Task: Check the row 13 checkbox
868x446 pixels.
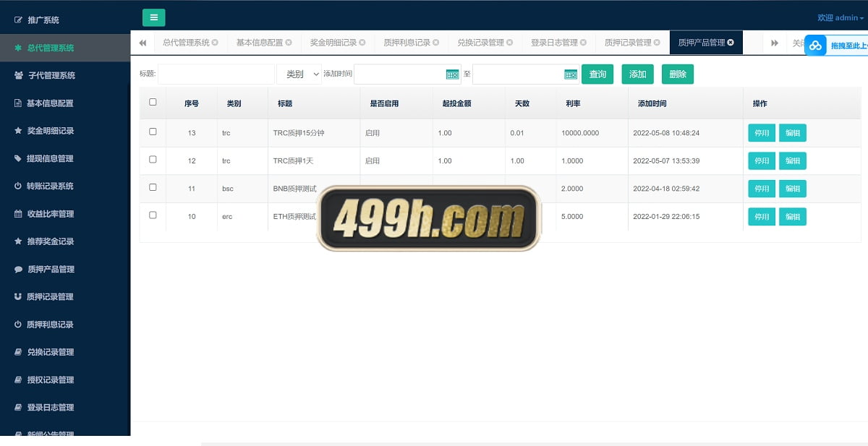Action: tap(153, 132)
